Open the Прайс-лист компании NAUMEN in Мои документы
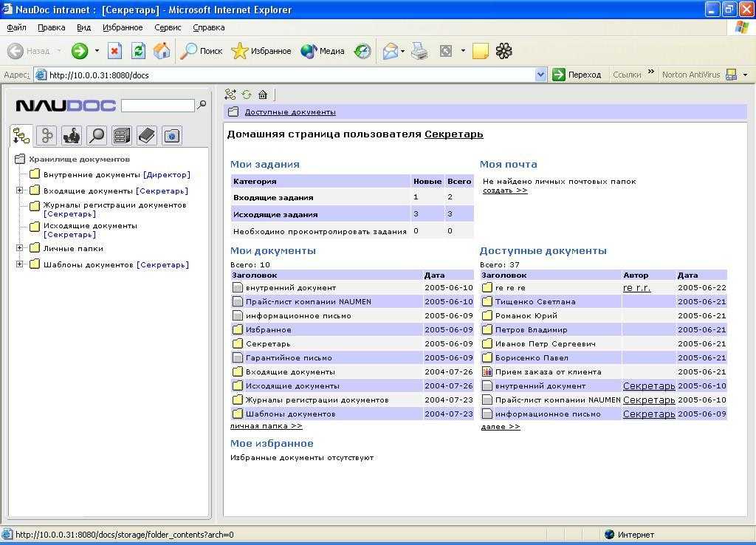The height and width of the screenshot is (545, 756). coord(308,301)
